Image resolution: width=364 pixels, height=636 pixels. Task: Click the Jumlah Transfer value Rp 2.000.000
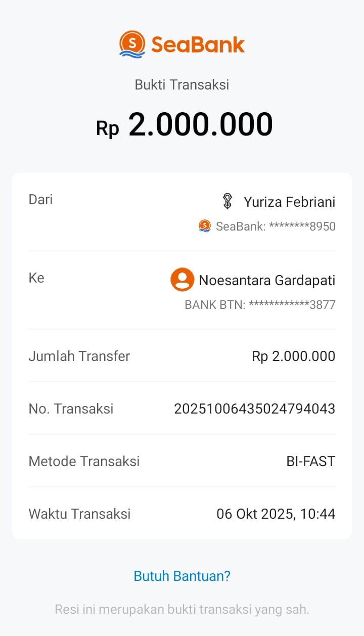293,356
